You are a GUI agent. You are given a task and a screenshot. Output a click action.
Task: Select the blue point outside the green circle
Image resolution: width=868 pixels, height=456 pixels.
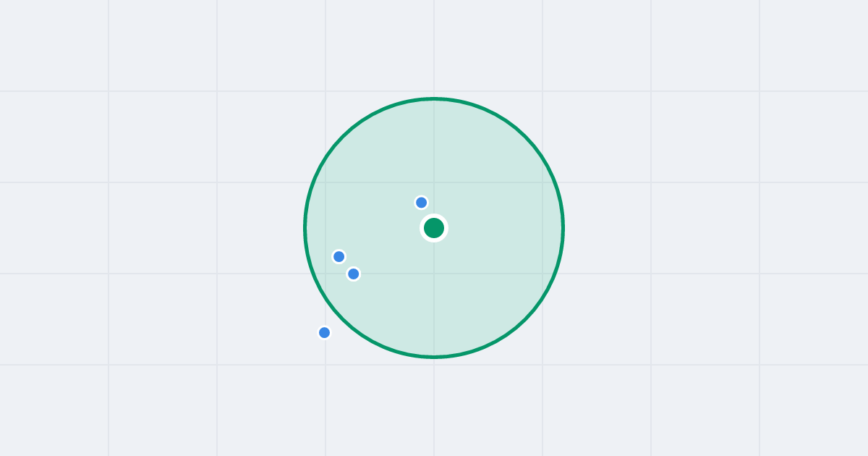(325, 333)
